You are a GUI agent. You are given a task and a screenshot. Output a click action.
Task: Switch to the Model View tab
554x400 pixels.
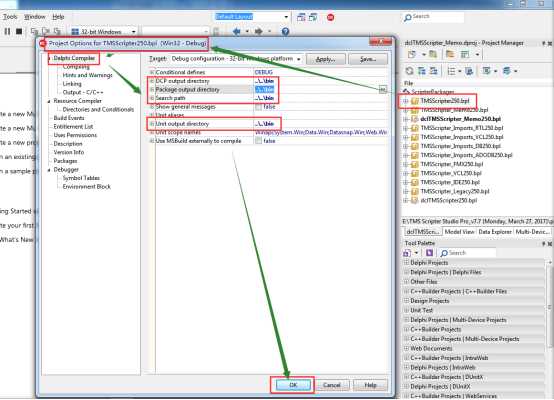point(459,232)
